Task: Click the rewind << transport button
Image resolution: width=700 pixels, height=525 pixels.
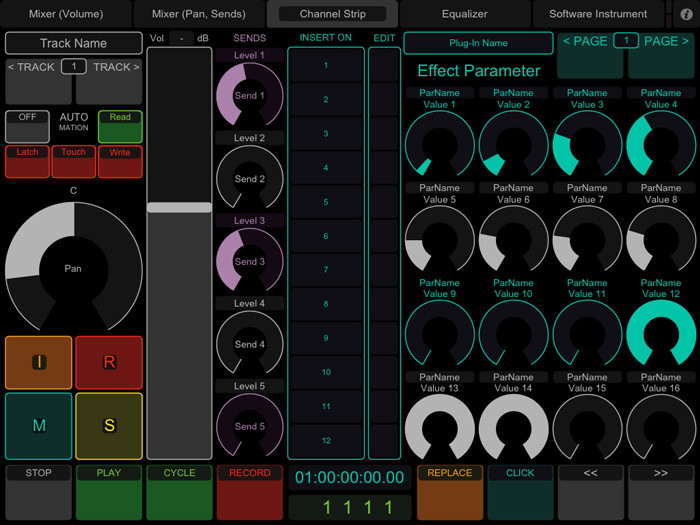Action: pyautogui.click(x=591, y=492)
